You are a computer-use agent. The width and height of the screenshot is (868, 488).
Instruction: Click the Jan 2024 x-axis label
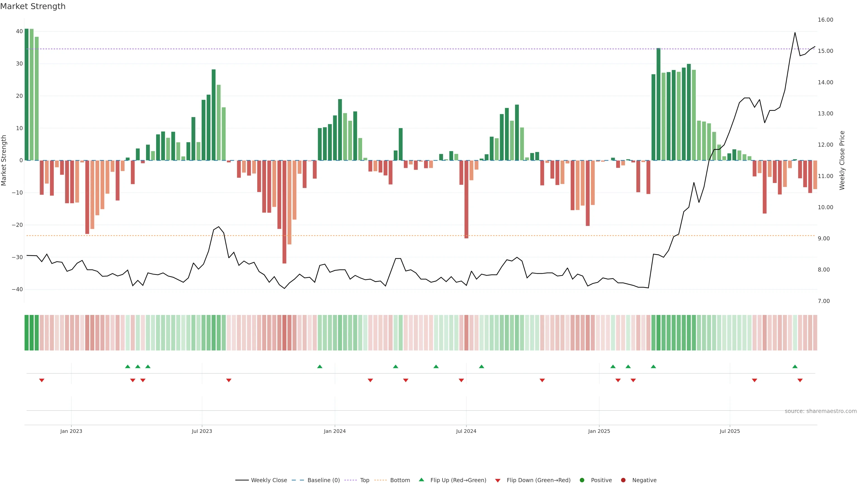pyautogui.click(x=335, y=431)
